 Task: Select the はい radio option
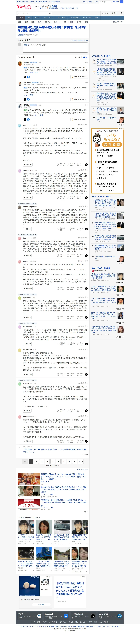97,190
